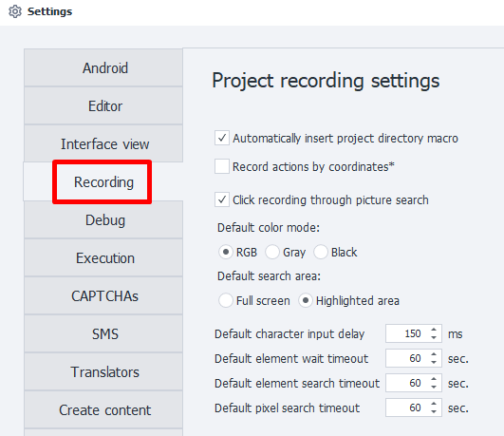Screen dimensions: 504x436
Task: Decrease character input delay with down arrow
Action: [x=434, y=337]
